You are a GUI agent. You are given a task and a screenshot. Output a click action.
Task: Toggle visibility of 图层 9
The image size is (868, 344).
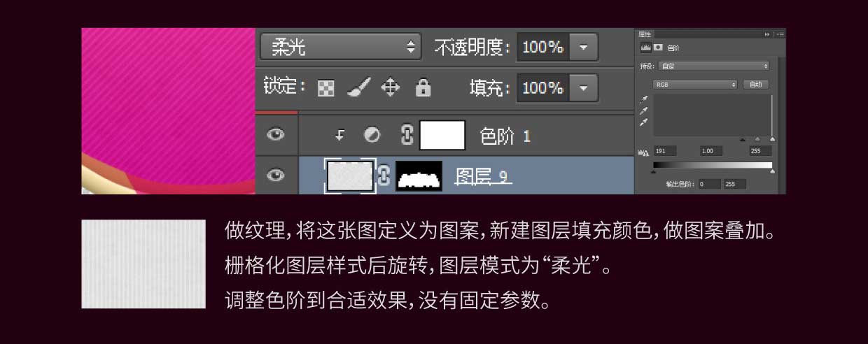276,175
